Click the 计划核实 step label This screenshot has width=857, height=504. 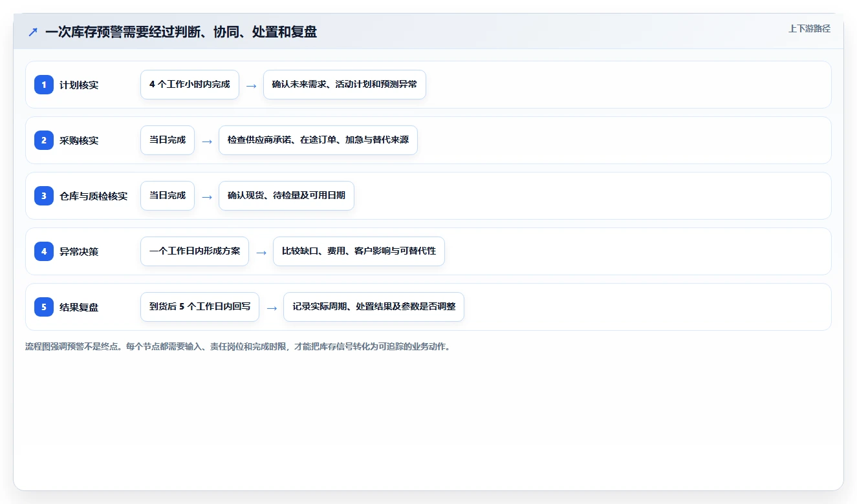click(x=79, y=85)
